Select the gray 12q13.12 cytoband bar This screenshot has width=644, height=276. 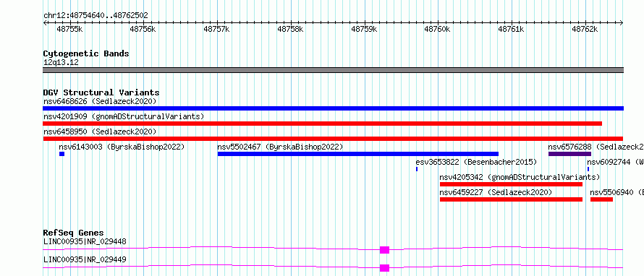pos(333,70)
